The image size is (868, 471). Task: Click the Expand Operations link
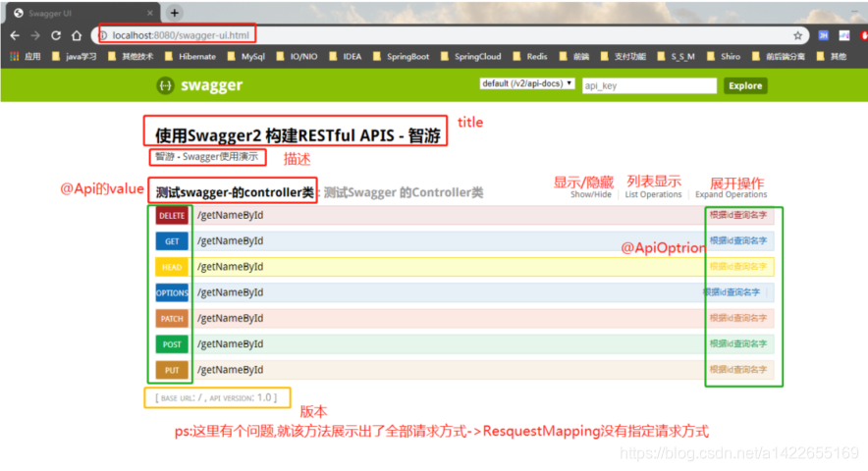[731, 195]
